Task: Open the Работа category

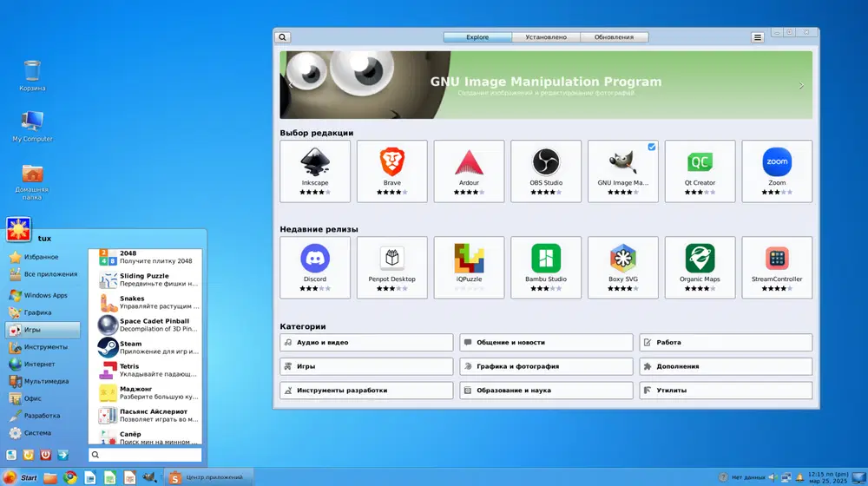Action: [726, 342]
